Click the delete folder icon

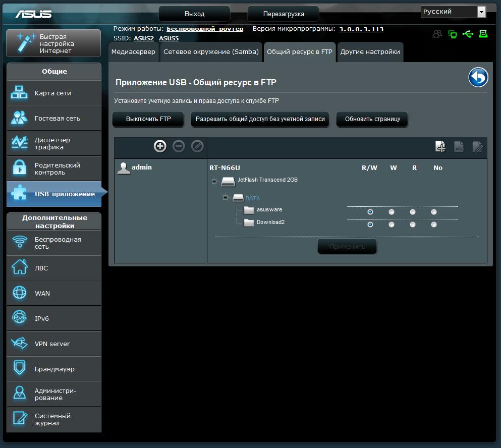tap(459, 146)
